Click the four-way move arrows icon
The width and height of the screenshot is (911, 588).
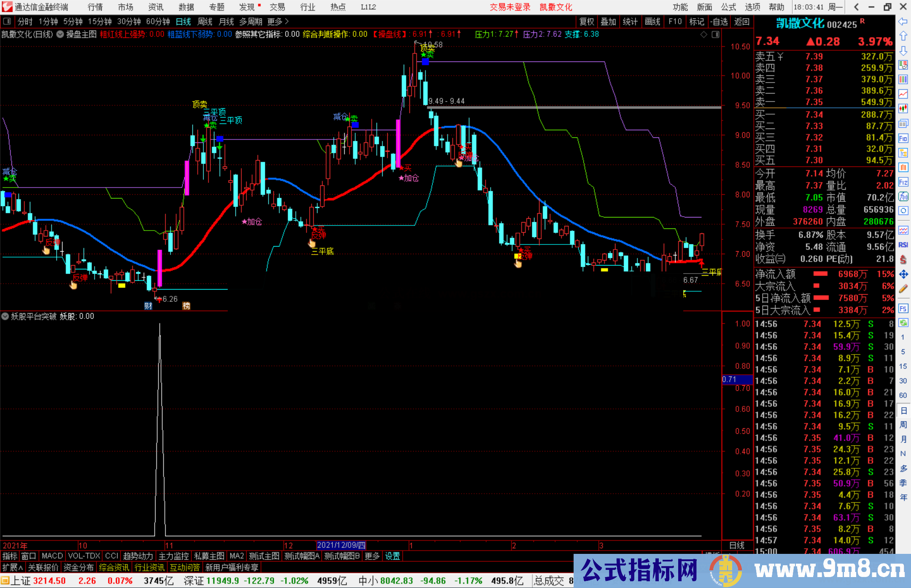903,274
